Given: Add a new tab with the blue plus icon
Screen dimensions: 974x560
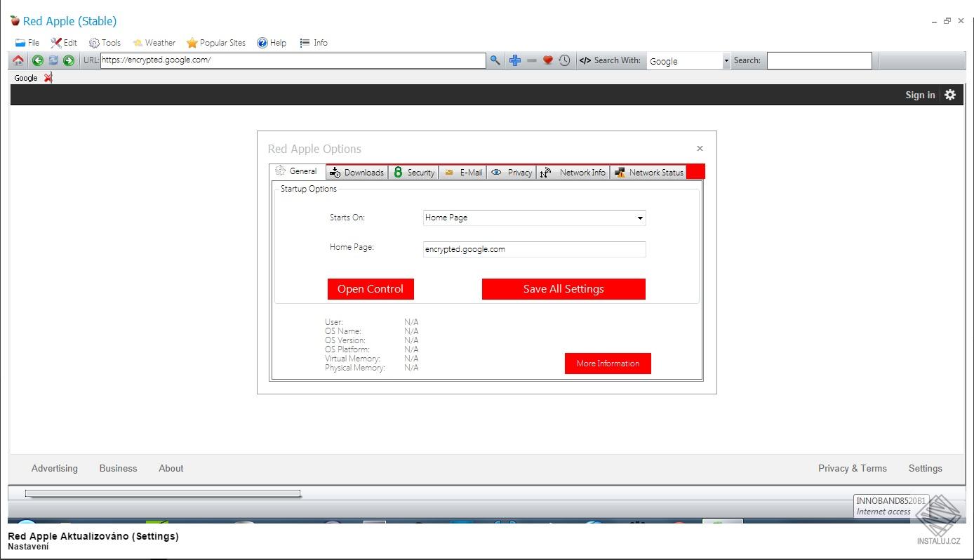Looking at the screenshot, I should click(x=515, y=61).
